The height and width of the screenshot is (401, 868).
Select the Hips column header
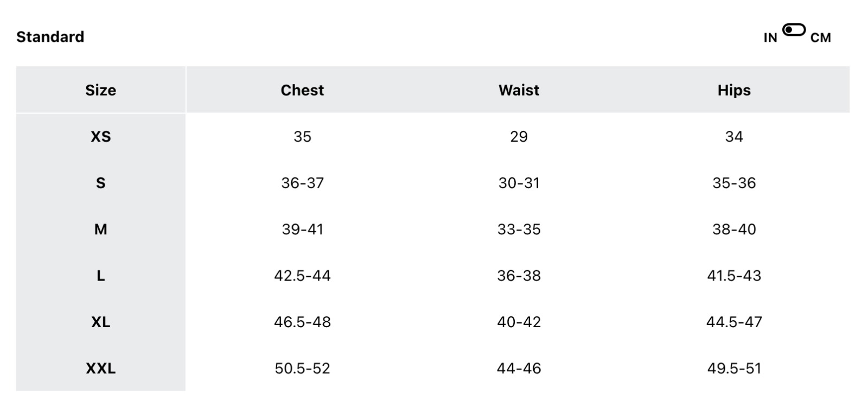click(734, 90)
